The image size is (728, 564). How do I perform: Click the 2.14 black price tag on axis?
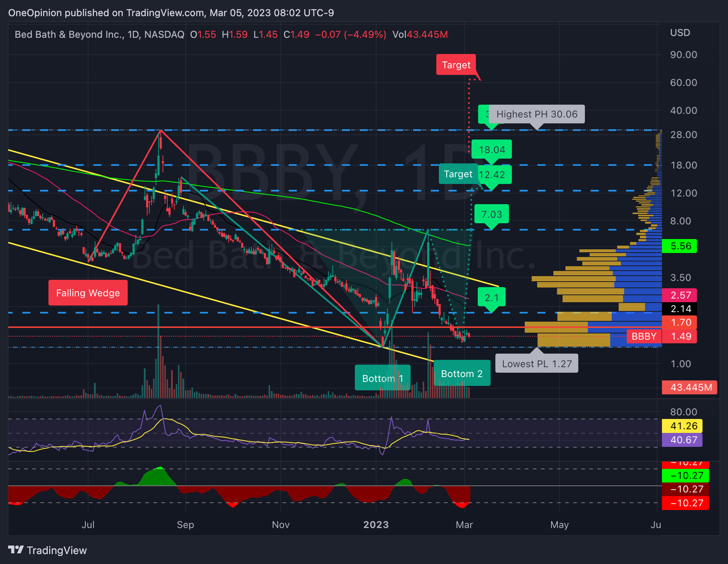(680, 309)
